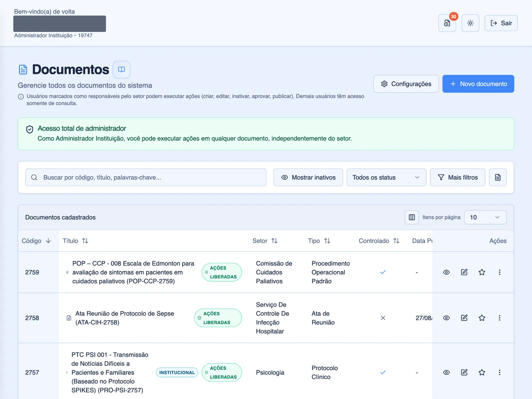Click Comissão de Cuidados Paliativos cell

coord(274,272)
